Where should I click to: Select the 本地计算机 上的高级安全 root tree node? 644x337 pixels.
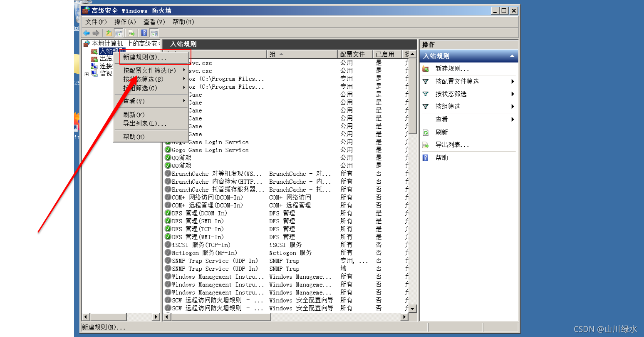(125, 43)
